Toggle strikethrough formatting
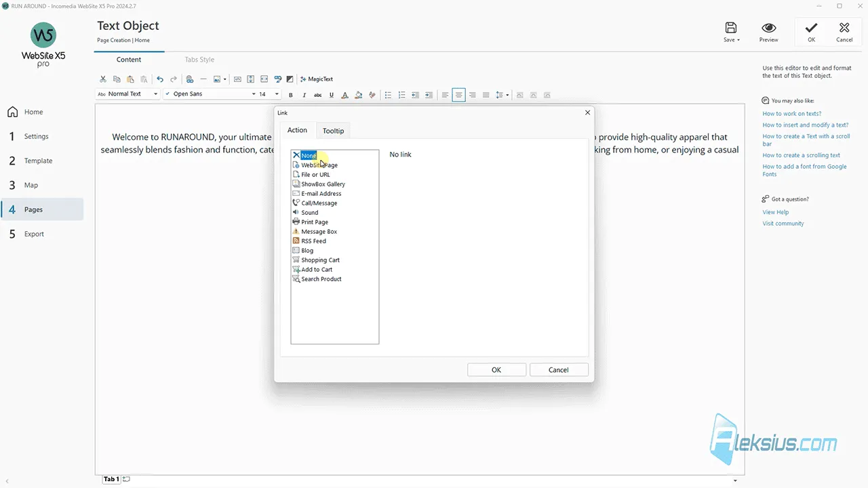 tap(317, 95)
